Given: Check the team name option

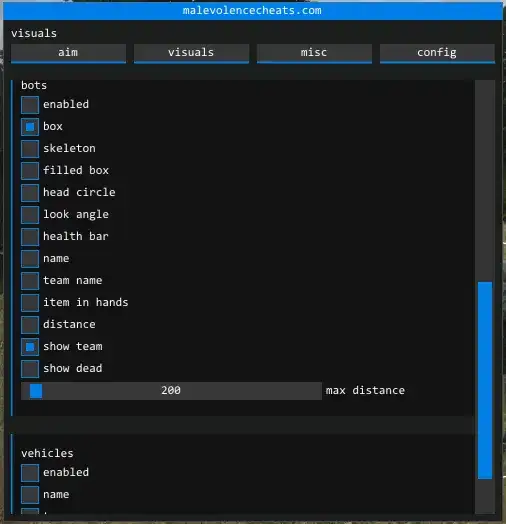Looking at the screenshot, I should 30,281.
